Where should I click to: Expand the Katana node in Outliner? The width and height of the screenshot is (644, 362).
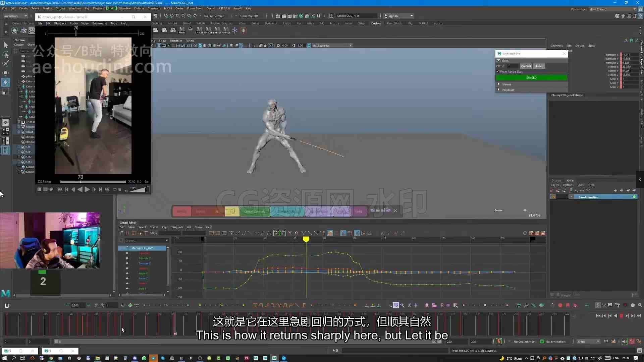point(19,81)
